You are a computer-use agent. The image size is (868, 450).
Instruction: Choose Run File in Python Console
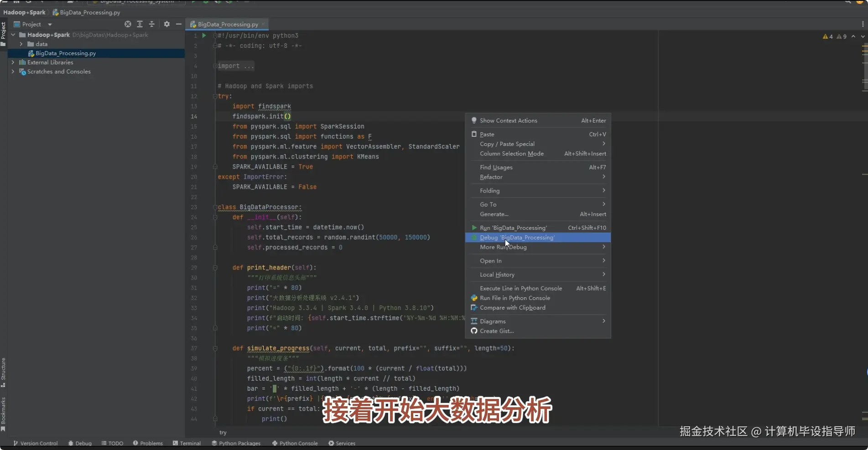(x=538, y=298)
